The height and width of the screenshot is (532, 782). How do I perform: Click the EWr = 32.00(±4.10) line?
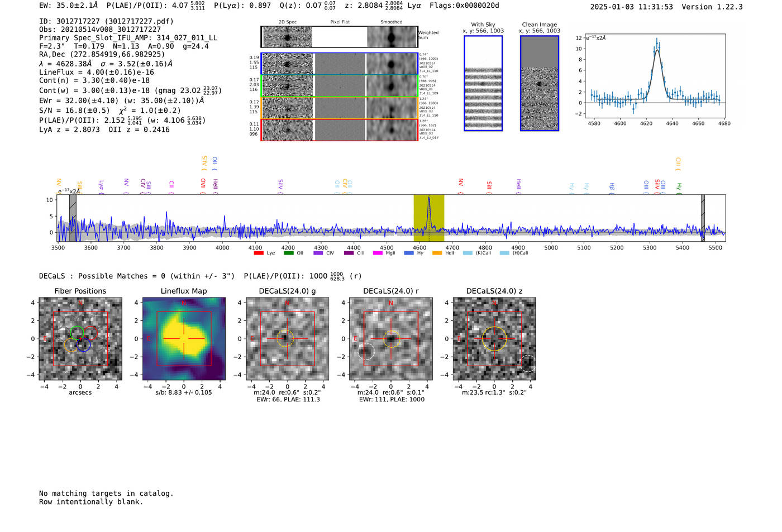coord(122,101)
